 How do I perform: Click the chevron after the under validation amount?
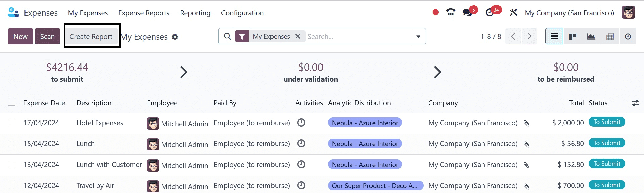(x=437, y=72)
